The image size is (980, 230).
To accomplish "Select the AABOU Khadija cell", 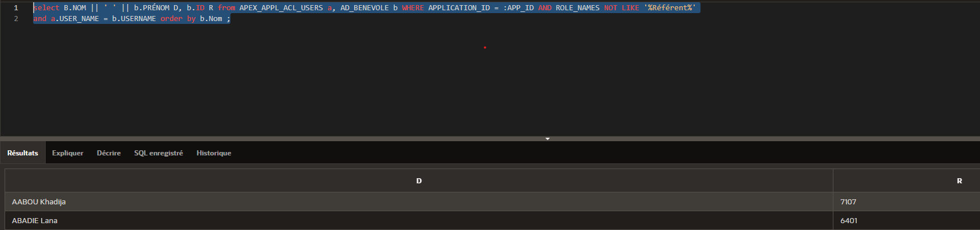I will click(x=39, y=202).
